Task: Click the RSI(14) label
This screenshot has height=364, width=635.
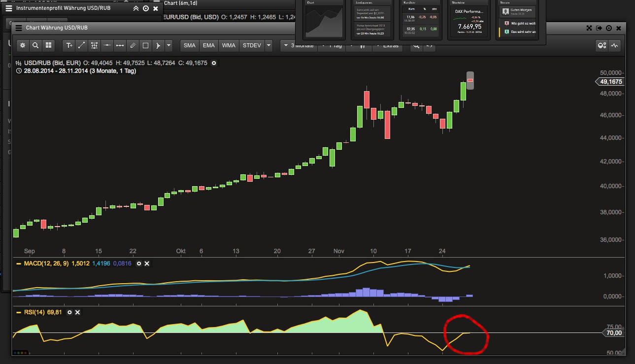Action: click(34, 312)
